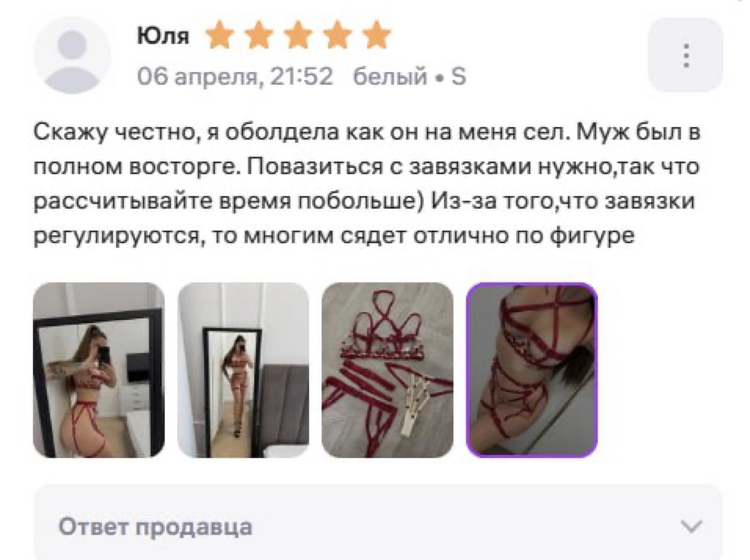Click the last review line about 'регулируются'
Screen dimensions: 750x560
pyautogui.click(x=334, y=236)
